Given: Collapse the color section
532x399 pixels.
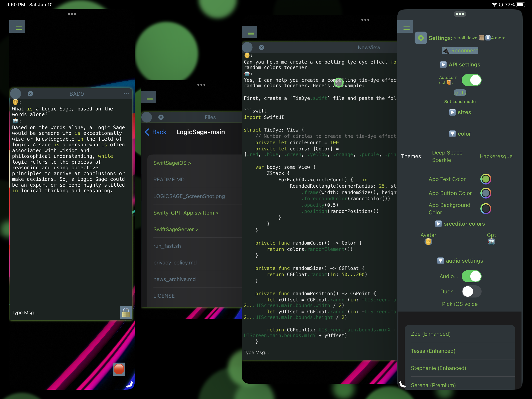Looking at the screenshot, I should [x=460, y=134].
